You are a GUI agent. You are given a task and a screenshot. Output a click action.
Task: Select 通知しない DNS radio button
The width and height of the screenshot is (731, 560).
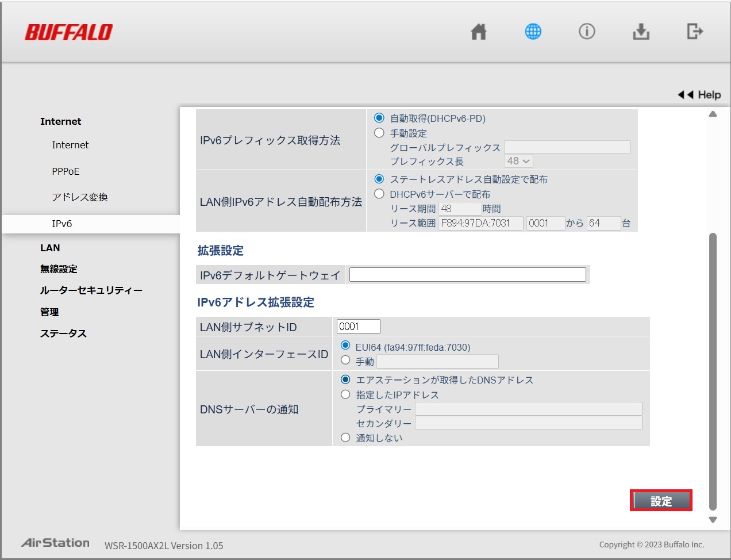point(345,438)
